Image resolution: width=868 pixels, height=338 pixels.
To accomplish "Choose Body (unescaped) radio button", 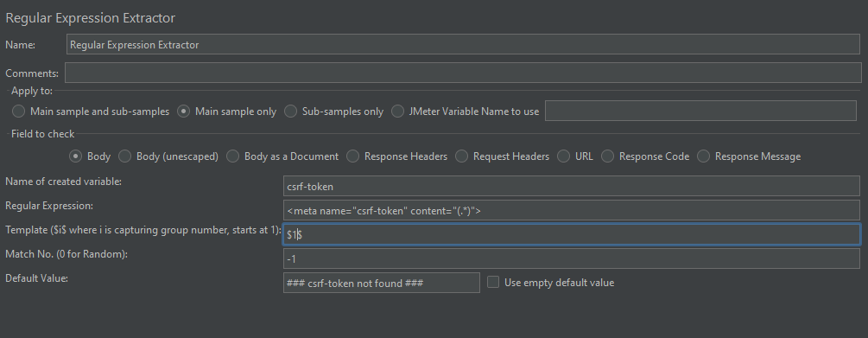I will pyautogui.click(x=125, y=156).
